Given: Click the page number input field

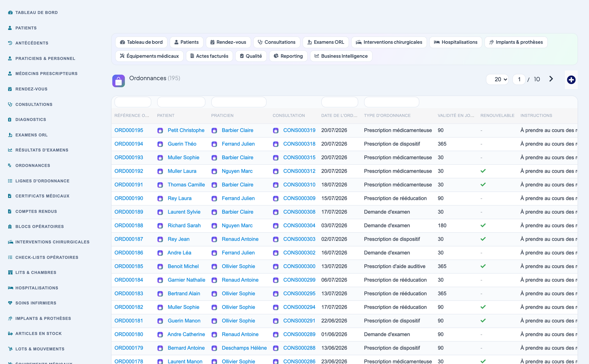Looking at the screenshot, I should [x=519, y=79].
